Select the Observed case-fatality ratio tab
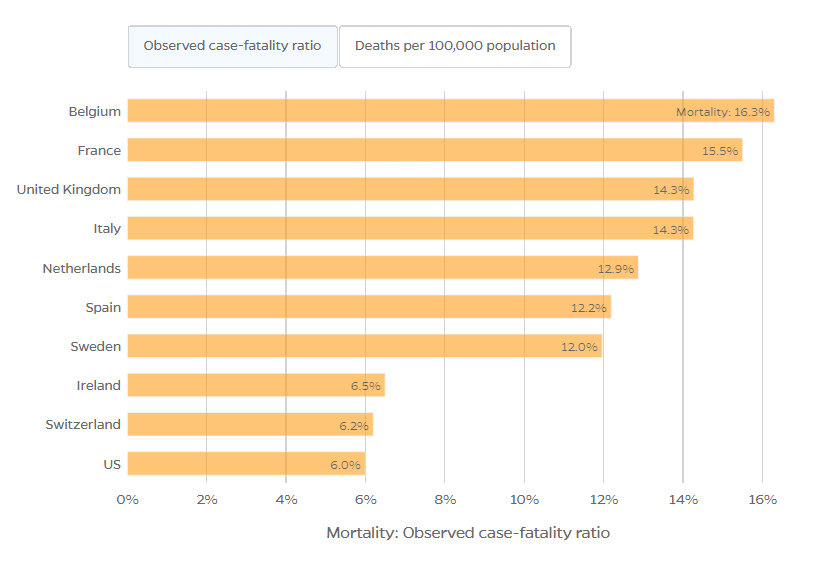Viewport: 819px width, 564px height. click(x=232, y=46)
